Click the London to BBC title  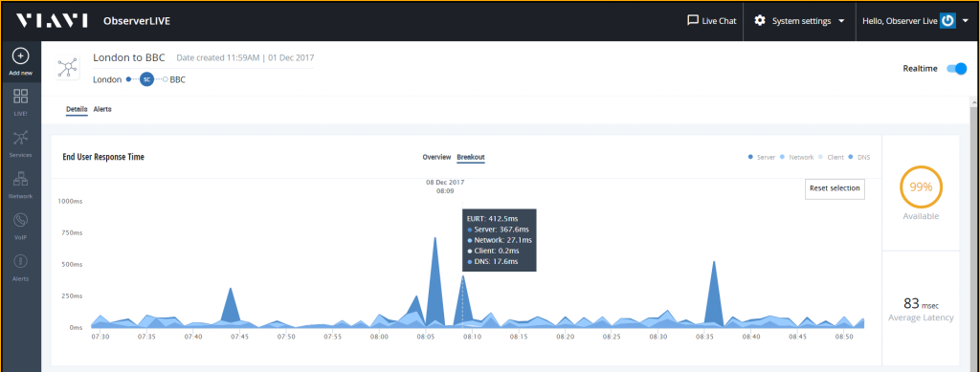[x=129, y=57]
